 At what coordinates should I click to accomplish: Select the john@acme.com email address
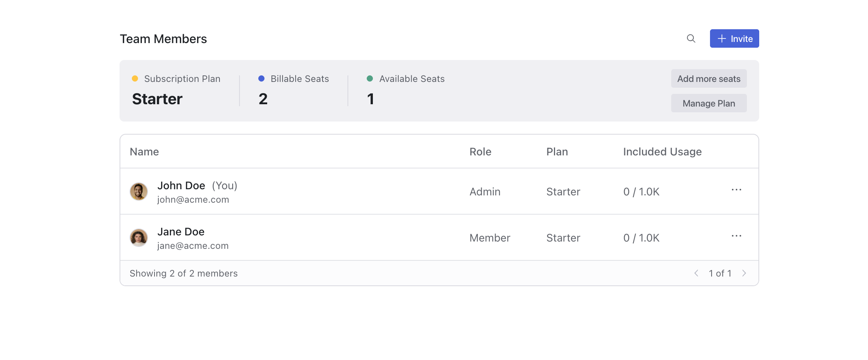tap(193, 200)
